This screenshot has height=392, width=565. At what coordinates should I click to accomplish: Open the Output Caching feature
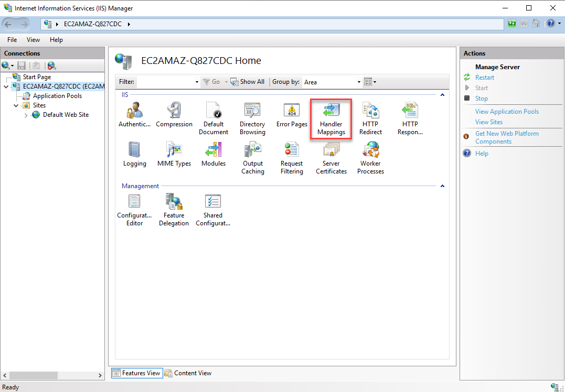click(252, 158)
